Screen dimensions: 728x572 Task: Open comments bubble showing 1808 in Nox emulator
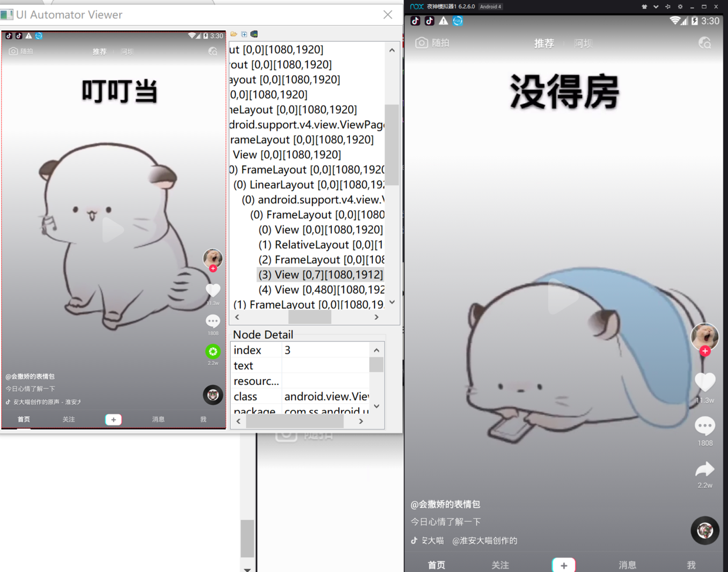pyautogui.click(x=705, y=425)
